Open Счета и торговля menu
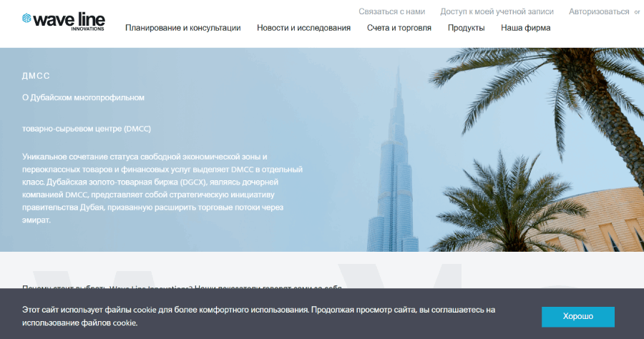Image resolution: width=644 pixels, height=339 pixels. 399,28
